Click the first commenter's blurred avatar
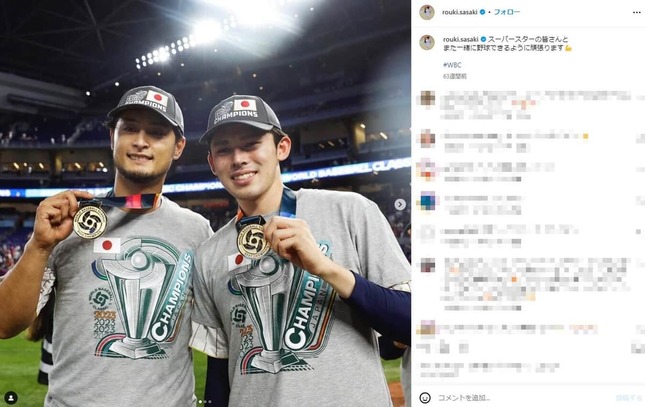The height and width of the screenshot is (407, 645). [x=427, y=99]
